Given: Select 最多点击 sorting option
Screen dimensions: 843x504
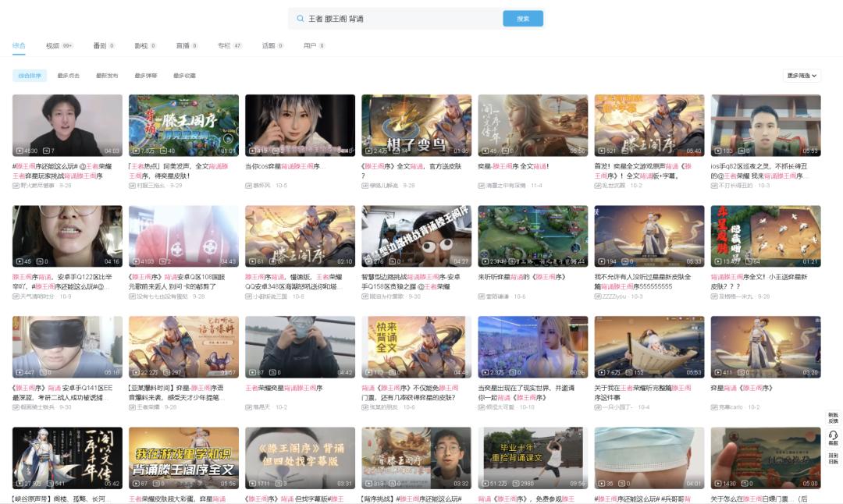Looking at the screenshot, I should 69,74.
